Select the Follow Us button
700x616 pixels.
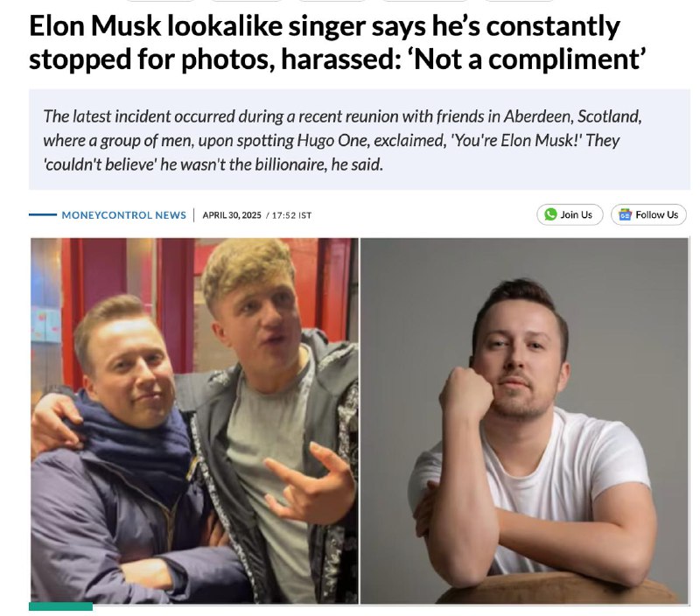click(648, 214)
